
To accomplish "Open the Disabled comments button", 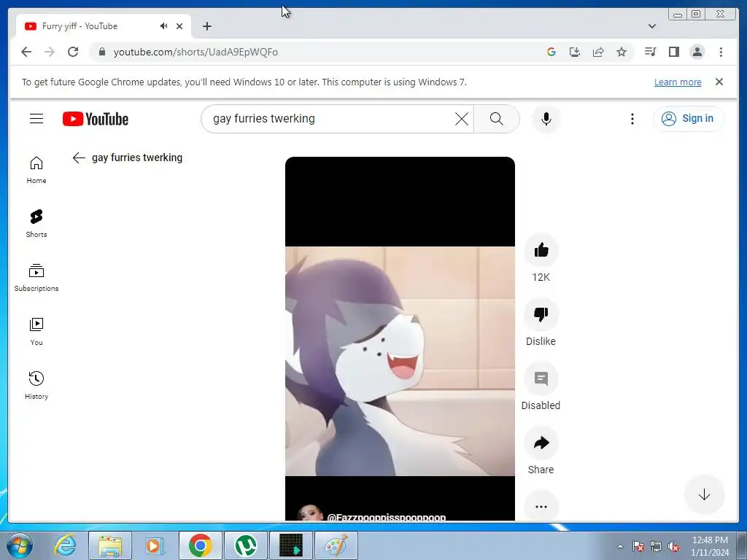I will point(541,378).
